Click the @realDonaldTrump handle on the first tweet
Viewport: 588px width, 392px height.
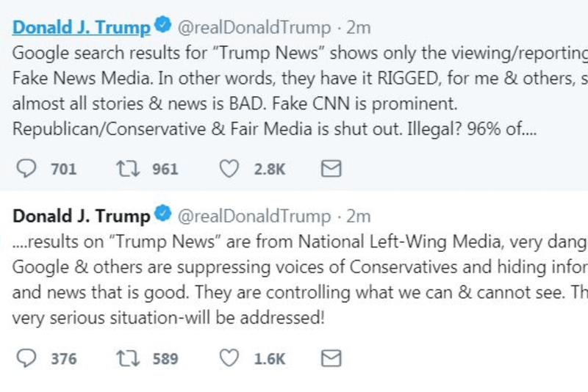(254, 28)
